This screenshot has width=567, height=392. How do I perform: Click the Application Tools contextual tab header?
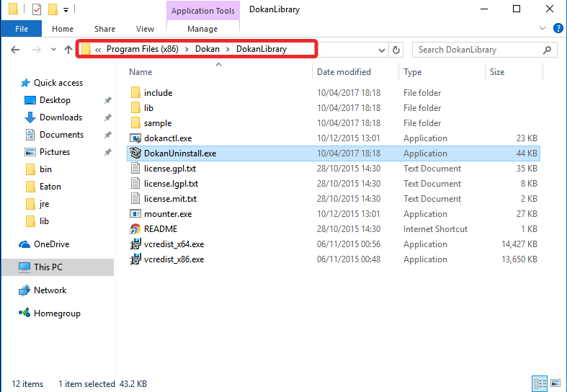pos(203,11)
